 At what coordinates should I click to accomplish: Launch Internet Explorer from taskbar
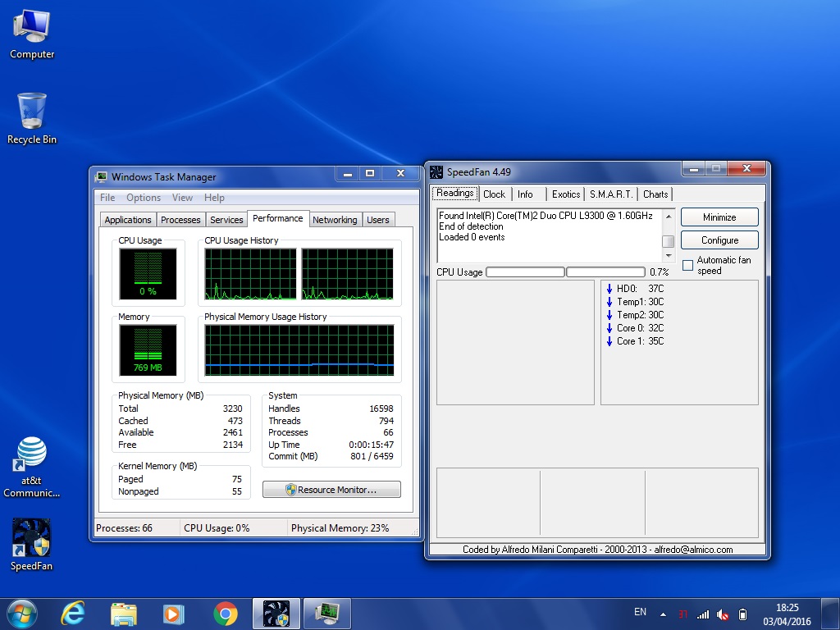pyautogui.click(x=72, y=614)
